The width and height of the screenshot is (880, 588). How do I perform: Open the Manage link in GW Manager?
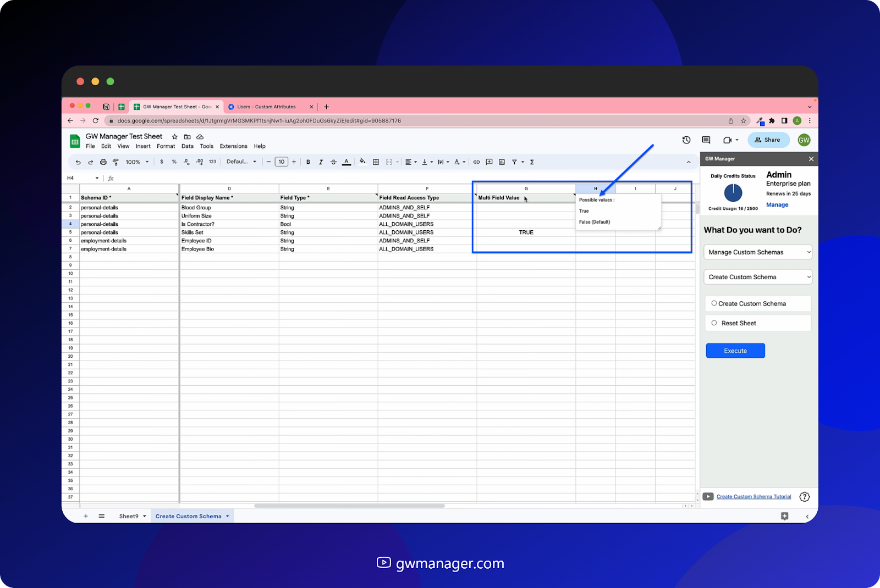(x=777, y=205)
